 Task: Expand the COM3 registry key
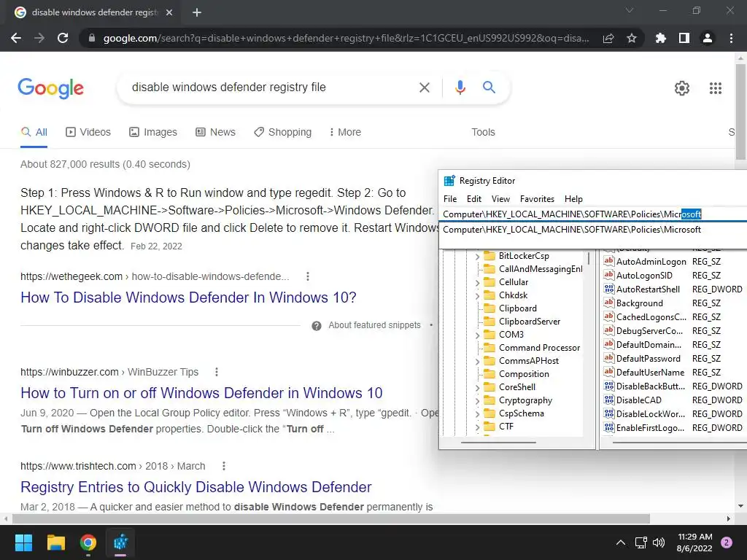[477, 335]
